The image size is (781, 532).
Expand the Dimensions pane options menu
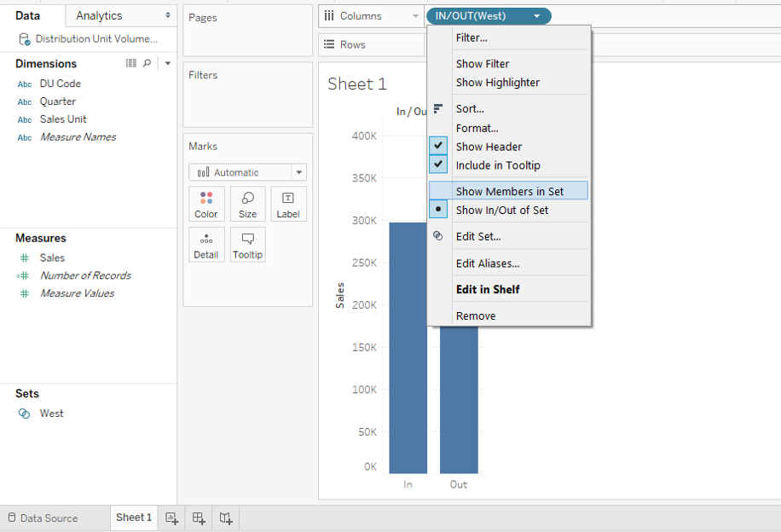click(x=167, y=63)
